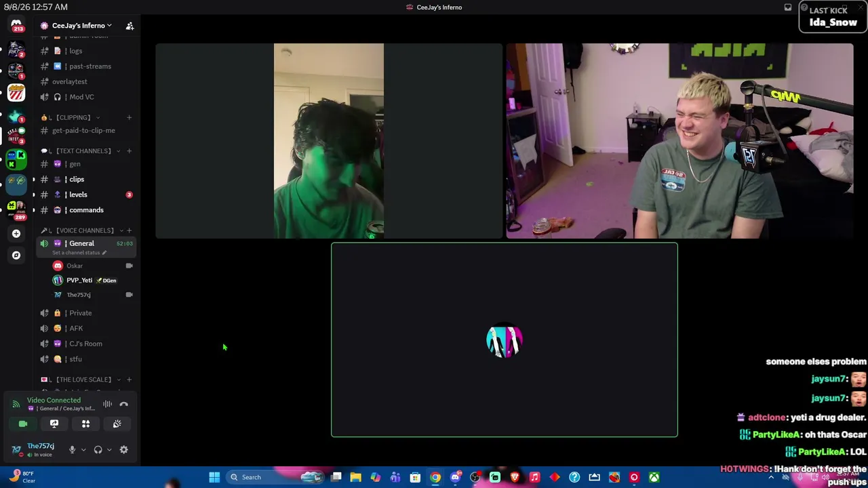
Task: Select the General voice channel
Action: coord(87,243)
